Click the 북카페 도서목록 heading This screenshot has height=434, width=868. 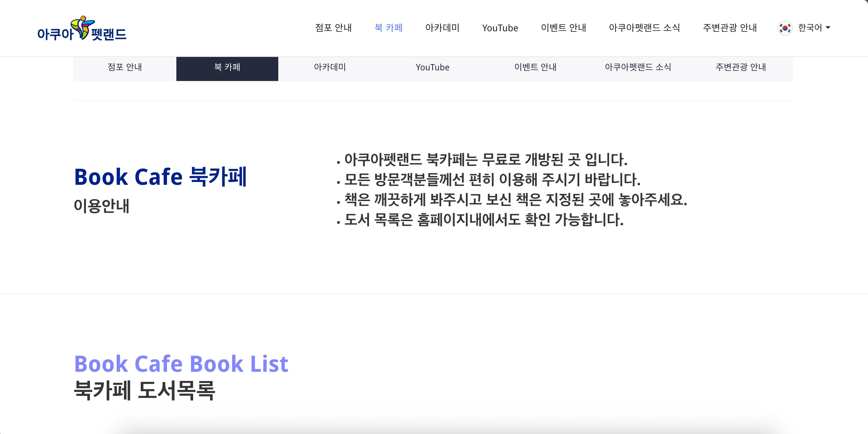pyautogui.click(x=144, y=390)
